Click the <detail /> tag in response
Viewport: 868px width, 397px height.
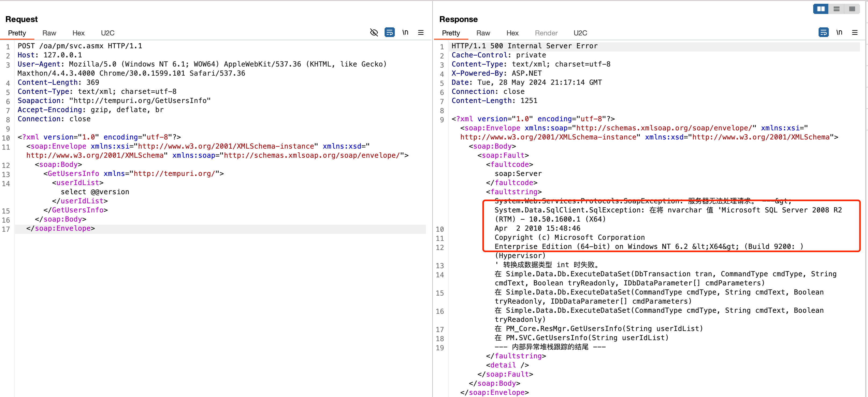[508, 365]
